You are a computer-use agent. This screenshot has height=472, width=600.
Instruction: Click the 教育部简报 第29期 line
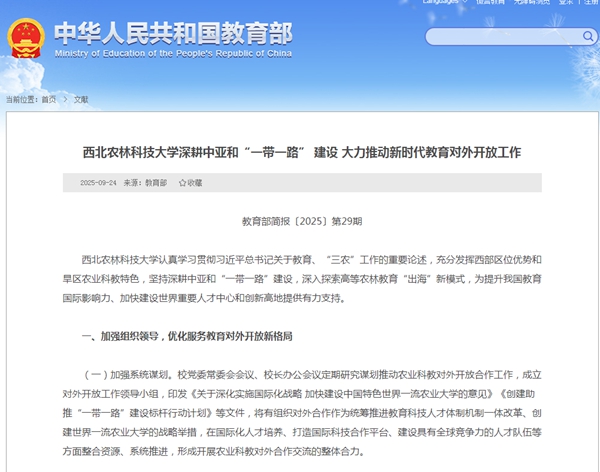[301, 221]
